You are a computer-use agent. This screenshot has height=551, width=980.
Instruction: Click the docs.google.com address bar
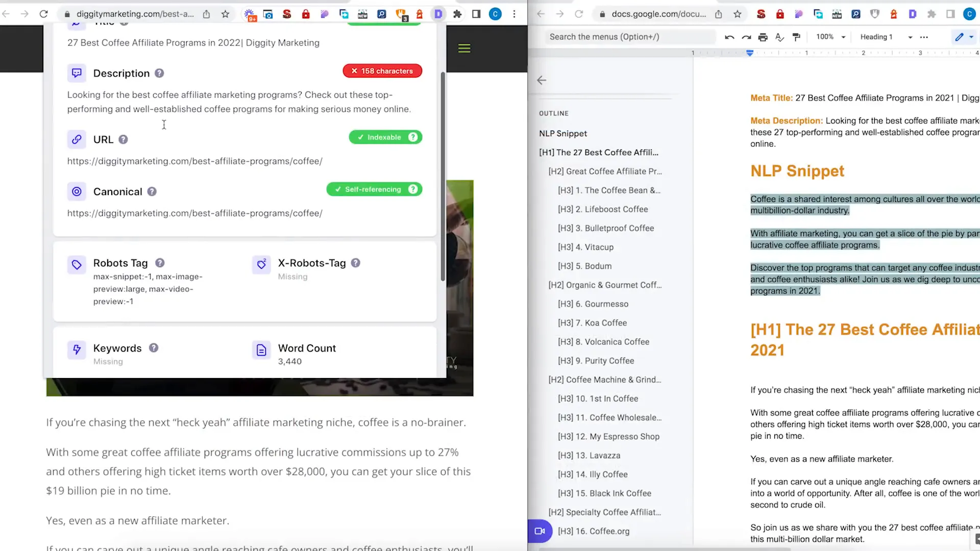(x=659, y=14)
